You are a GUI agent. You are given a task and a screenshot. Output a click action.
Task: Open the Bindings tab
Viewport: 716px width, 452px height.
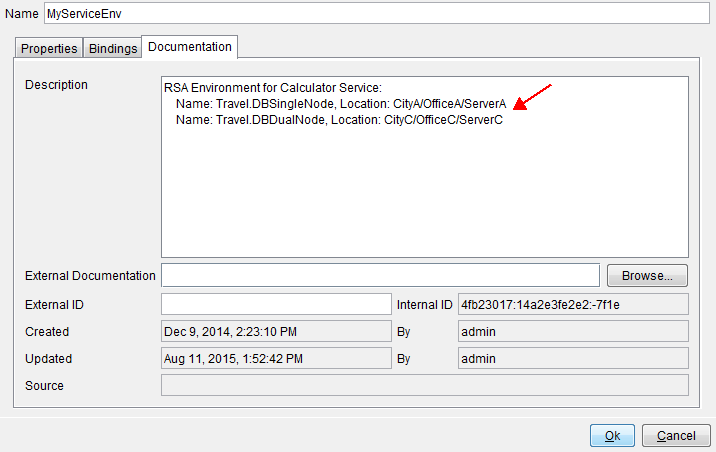click(113, 48)
